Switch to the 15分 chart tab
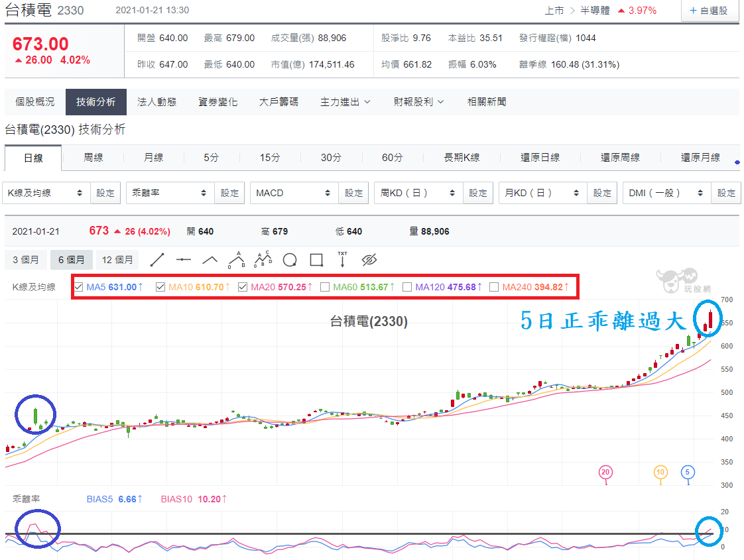This screenshot has width=744, height=560. [x=270, y=158]
